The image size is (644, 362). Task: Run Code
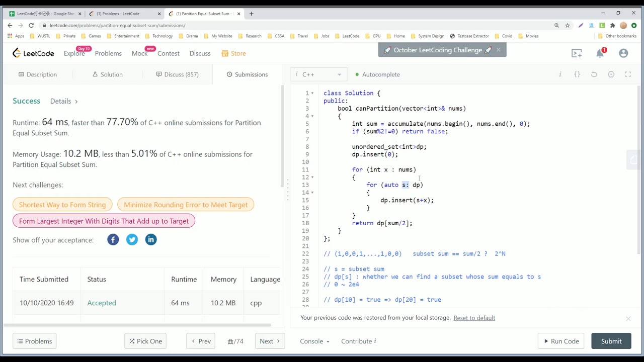point(561,341)
